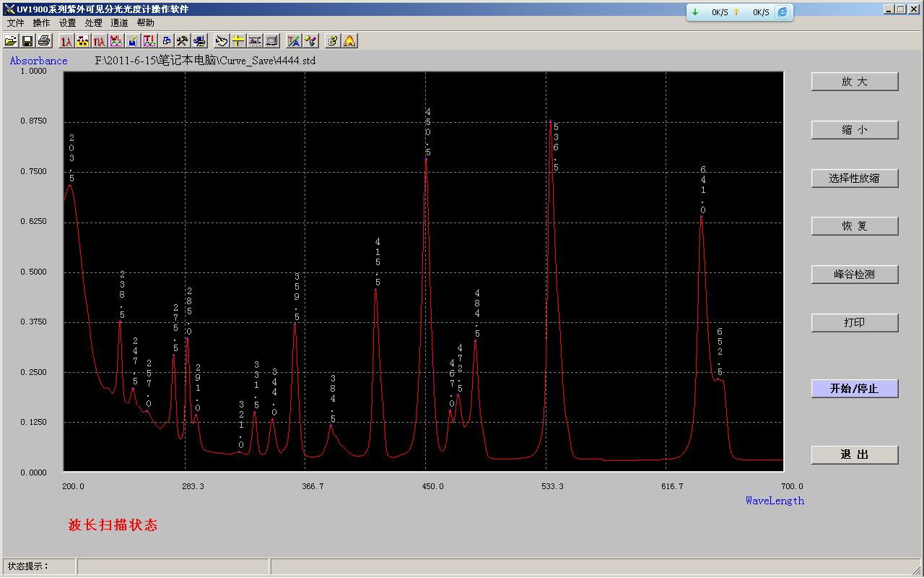Open the 文件 menu
Viewport: 924px width, 578px height.
16,23
